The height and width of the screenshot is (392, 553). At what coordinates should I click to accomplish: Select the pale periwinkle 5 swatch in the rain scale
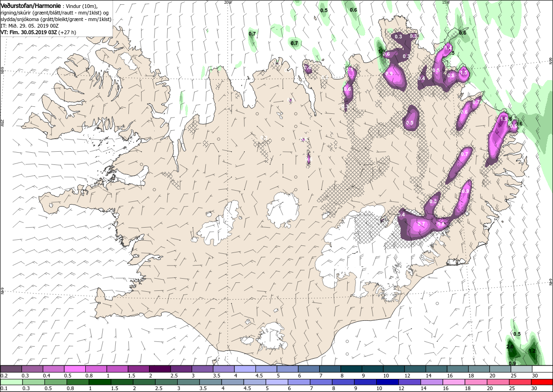point(277,382)
